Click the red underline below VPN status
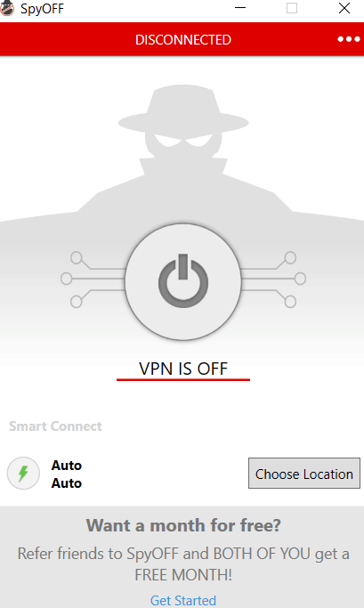 [183, 379]
